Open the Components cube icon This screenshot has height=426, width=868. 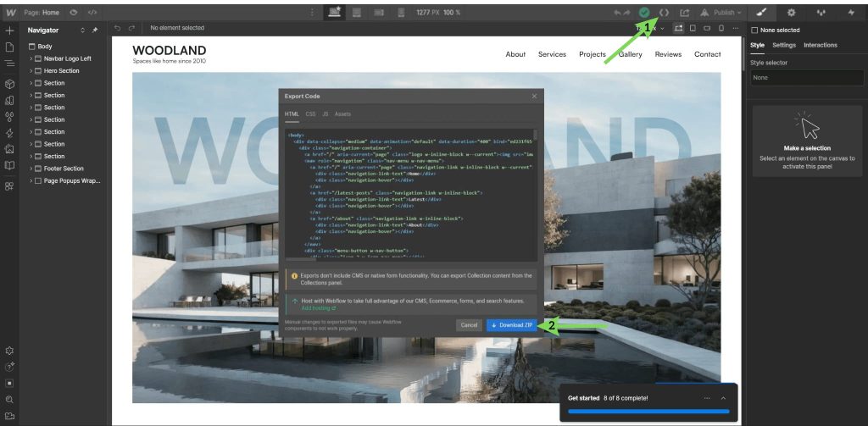pos(9,84)
